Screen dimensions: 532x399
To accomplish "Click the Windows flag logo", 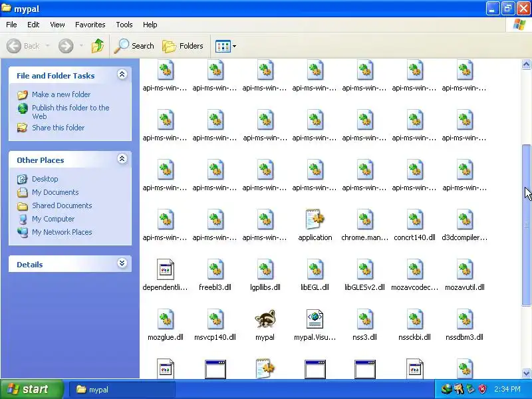I will tap(519, 25).
